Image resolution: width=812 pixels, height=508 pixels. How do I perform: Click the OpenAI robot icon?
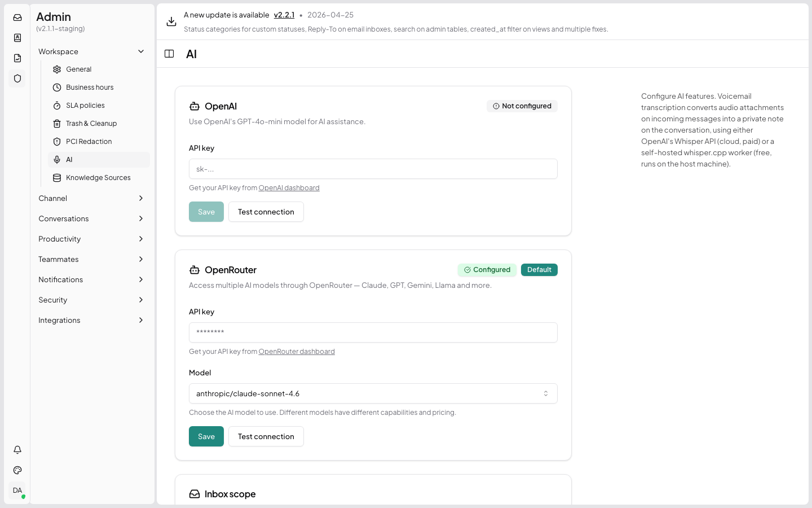pos(195,106)
